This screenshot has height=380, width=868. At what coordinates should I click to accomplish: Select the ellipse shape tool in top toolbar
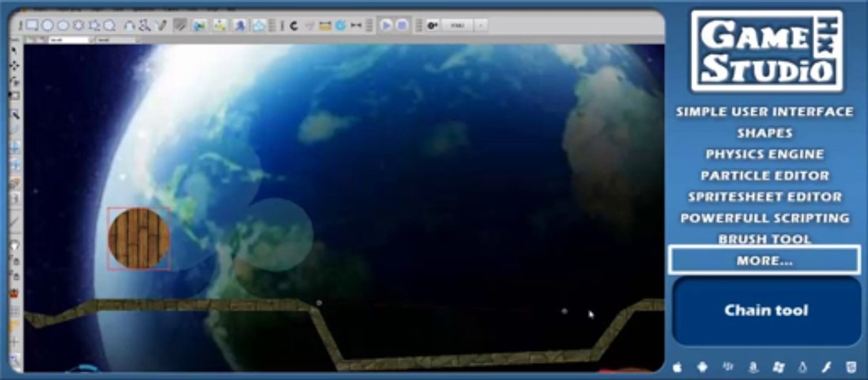coord(63,25)
